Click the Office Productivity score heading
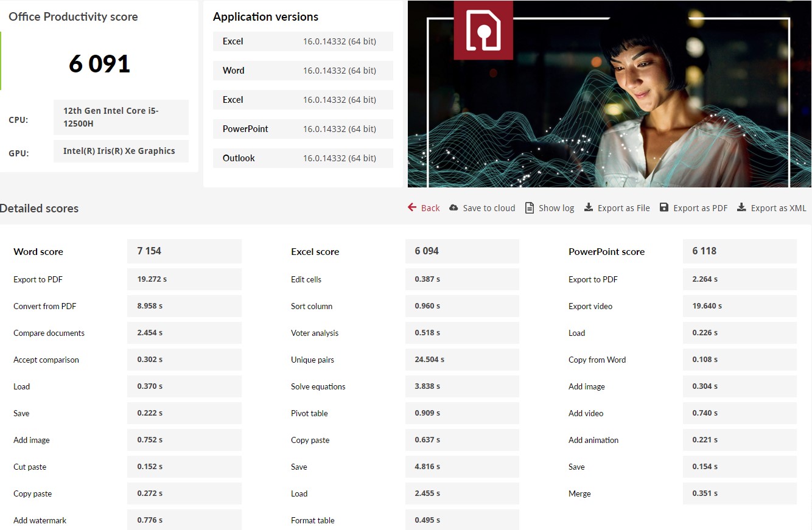 point(73,17)
